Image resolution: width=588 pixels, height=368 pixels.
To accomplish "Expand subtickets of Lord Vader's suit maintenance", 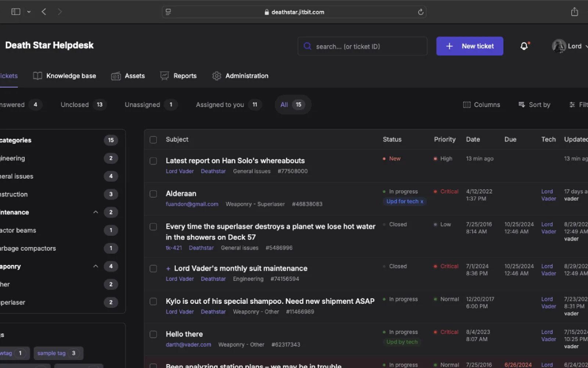I will [168, 269].
